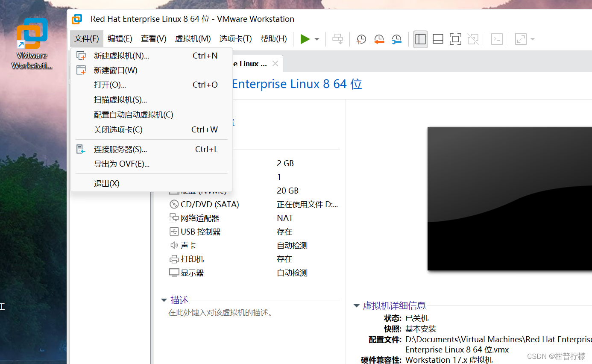Click the 基本安装 snapshot value

421,329
